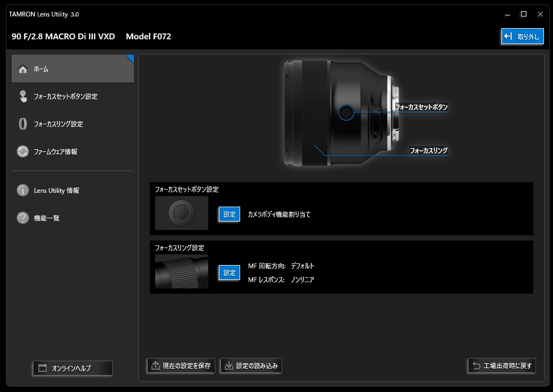Open フォーカスリング設定 sidebar entry
The width and height of the screenshot is (553, 392).
point(58,124)
